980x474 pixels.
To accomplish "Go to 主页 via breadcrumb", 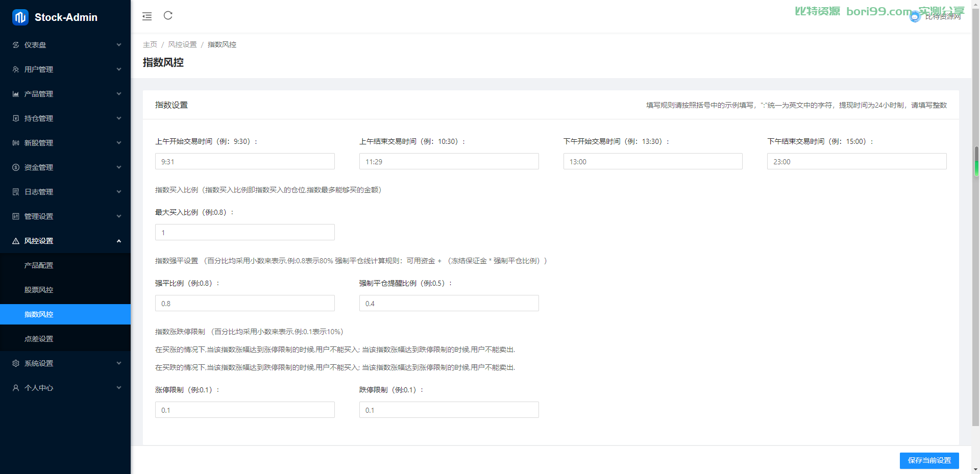I will [150, 45].
